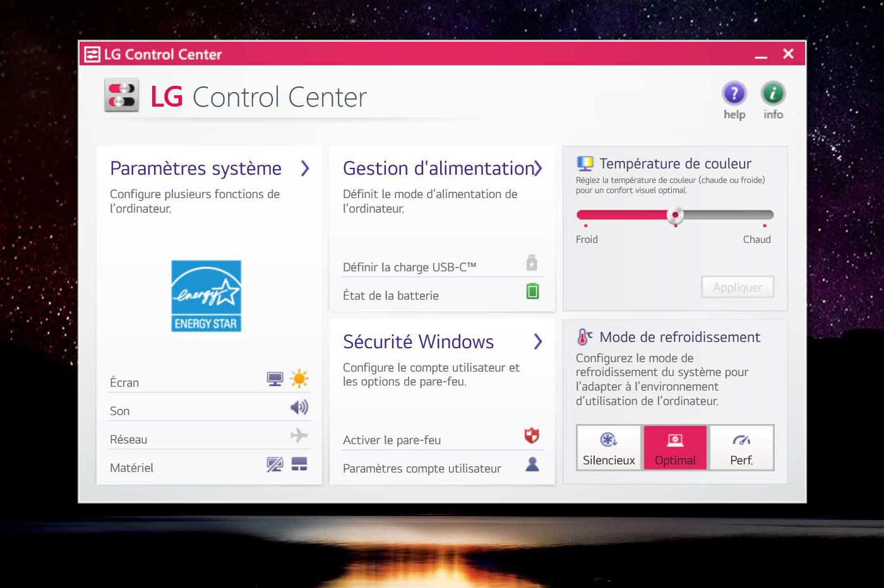Open Gestion d'alimentation heading
This screenshot has width=884, height=588.
pyautogui.click(x=438, y=168)
